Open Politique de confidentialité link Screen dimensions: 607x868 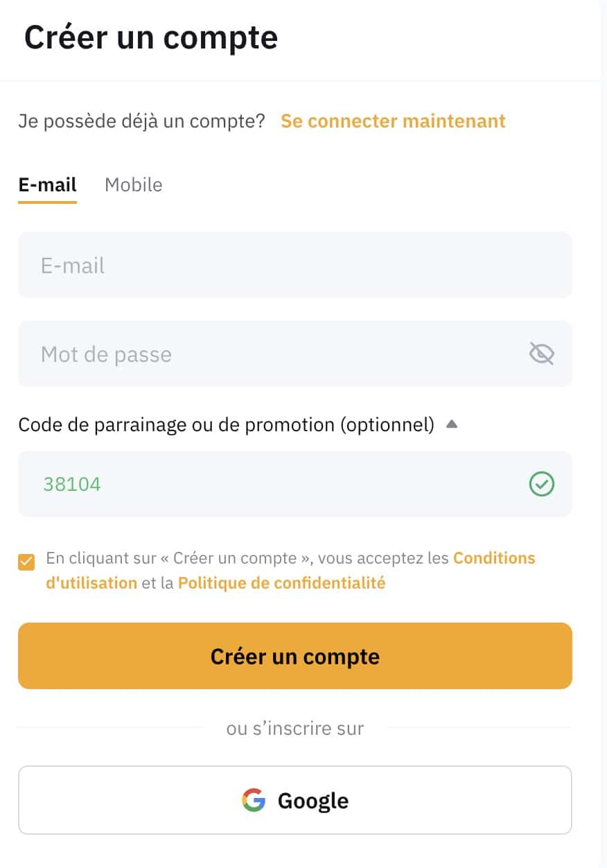[x=281, y=583]
